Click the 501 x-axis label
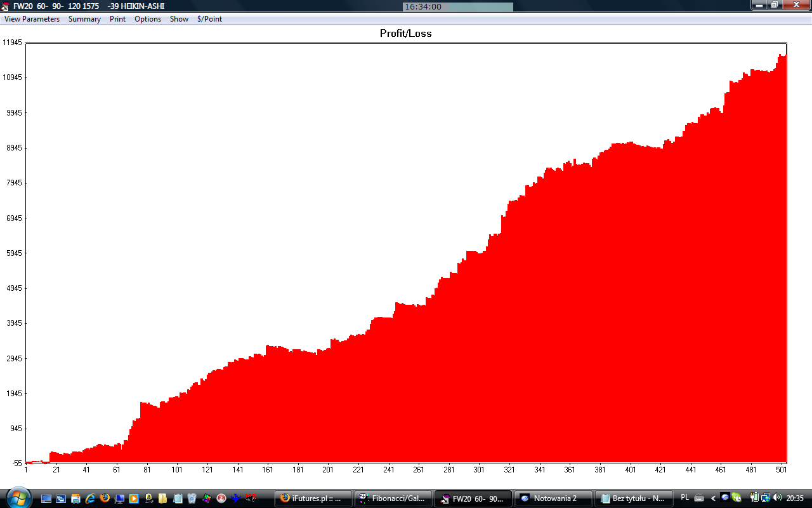The width and height of the screenshot is (812, 508). tap(781, 470)
